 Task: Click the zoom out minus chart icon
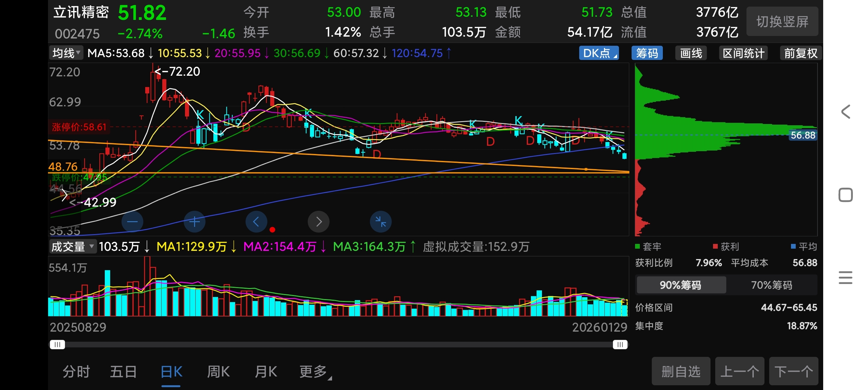coord(132,222)
